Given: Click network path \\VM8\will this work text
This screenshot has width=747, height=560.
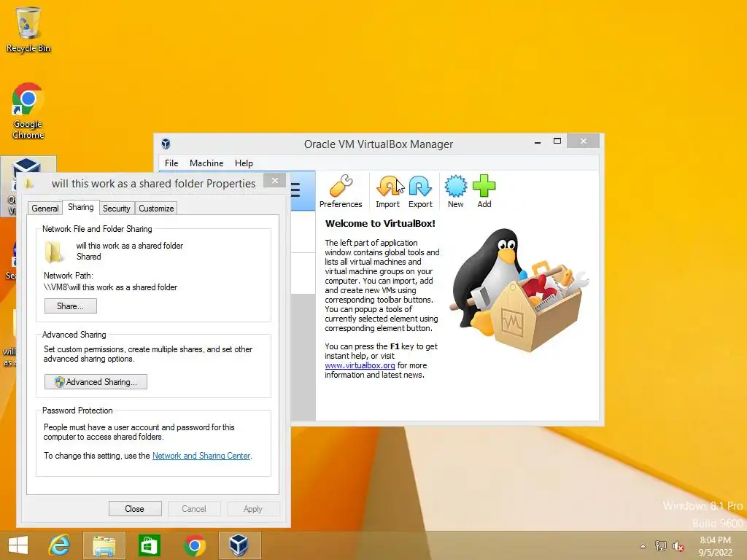Looking at the screenshot, I should coord(111,287).
